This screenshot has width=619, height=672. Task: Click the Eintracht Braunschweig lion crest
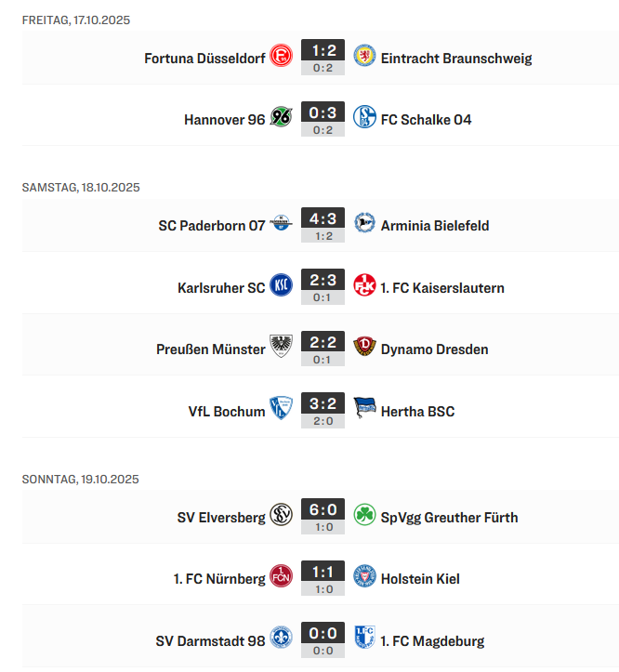364,57
